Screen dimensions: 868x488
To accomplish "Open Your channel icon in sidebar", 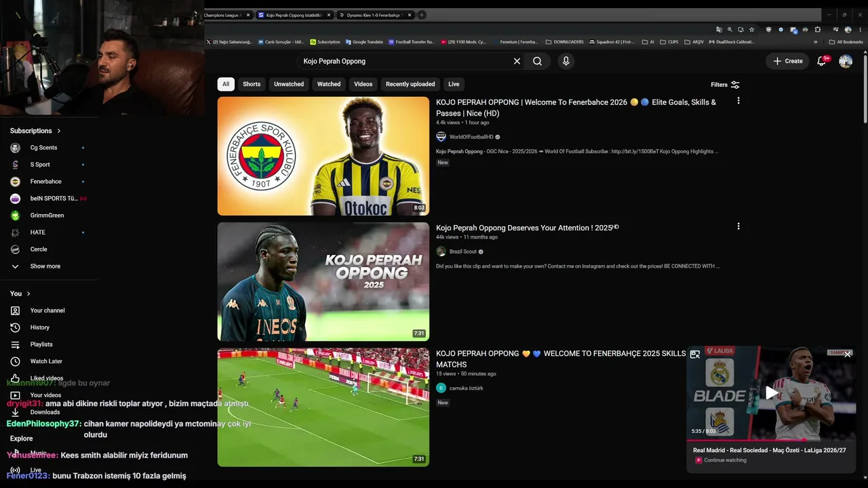I will [x=16, y=310].
